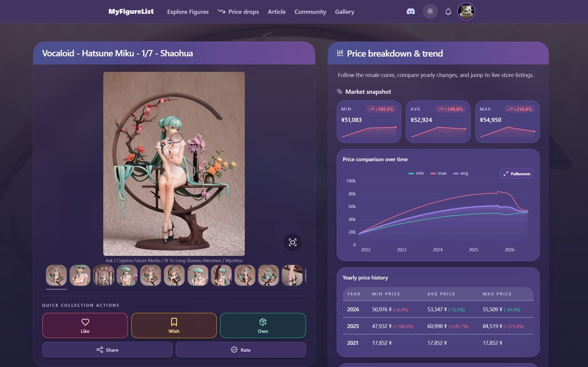Open Explore Figures menu
The image size is (588, 367).
[x=188, y=12]
